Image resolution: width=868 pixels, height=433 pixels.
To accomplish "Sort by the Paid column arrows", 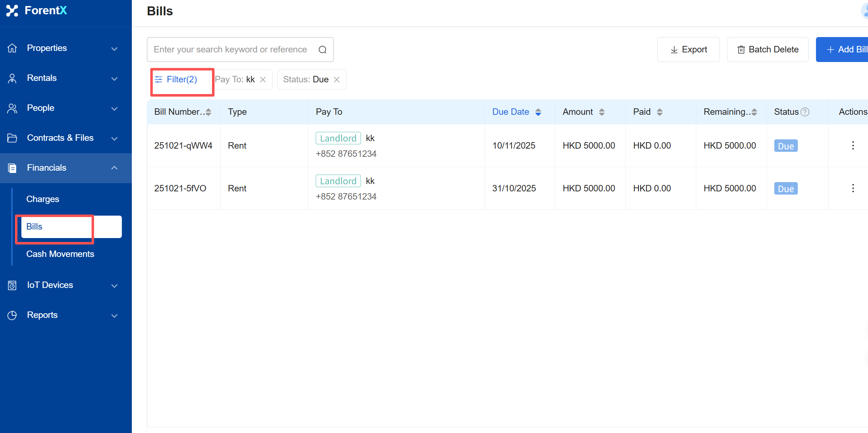I will (x=660, y=112).
